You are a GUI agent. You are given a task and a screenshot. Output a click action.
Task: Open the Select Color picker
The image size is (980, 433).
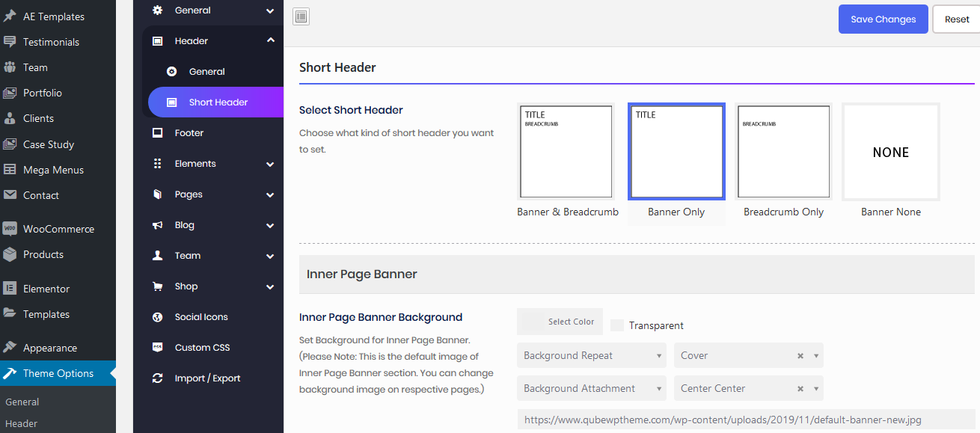pyautogui.click(x=560, y=322)
